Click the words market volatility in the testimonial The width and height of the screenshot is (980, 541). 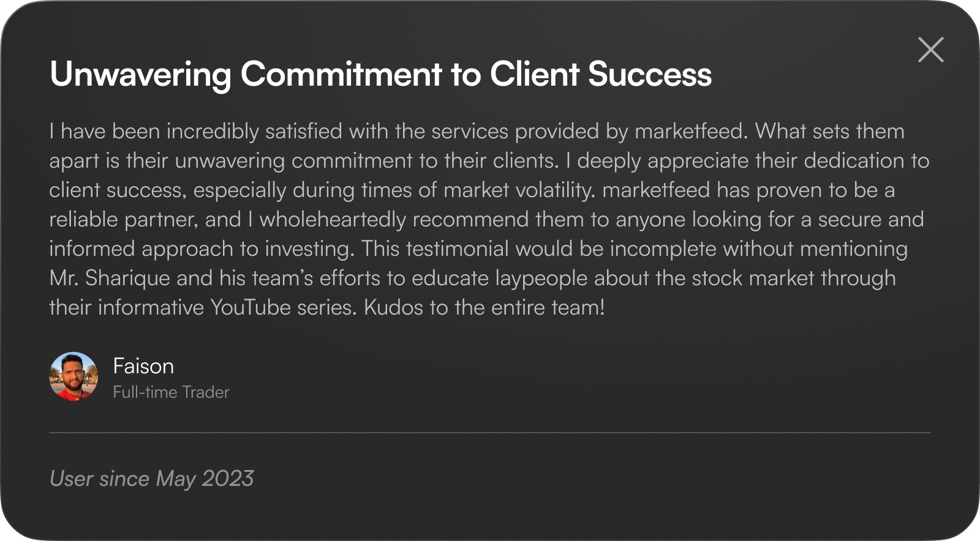coord(518,190)
